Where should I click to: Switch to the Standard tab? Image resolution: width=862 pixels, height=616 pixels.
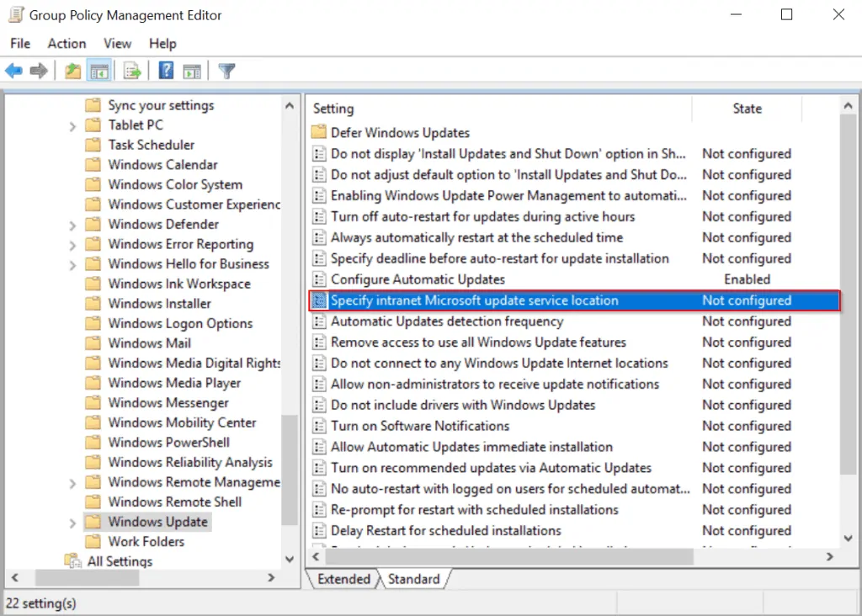click(x=415, y=579)
